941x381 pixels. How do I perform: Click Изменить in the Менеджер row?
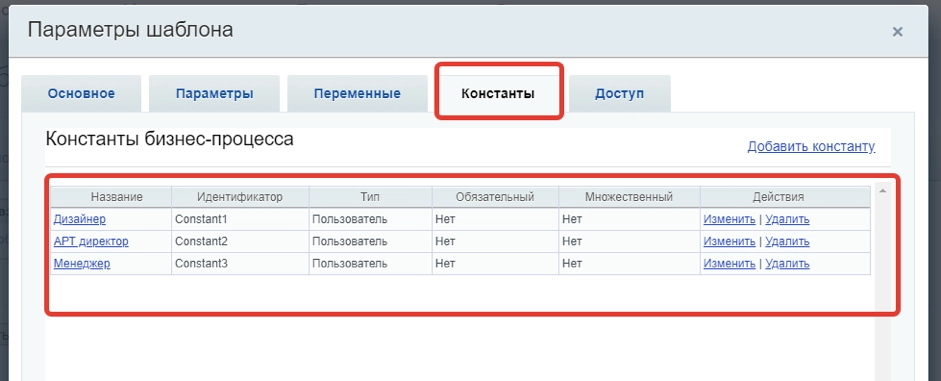pos(729,263)
